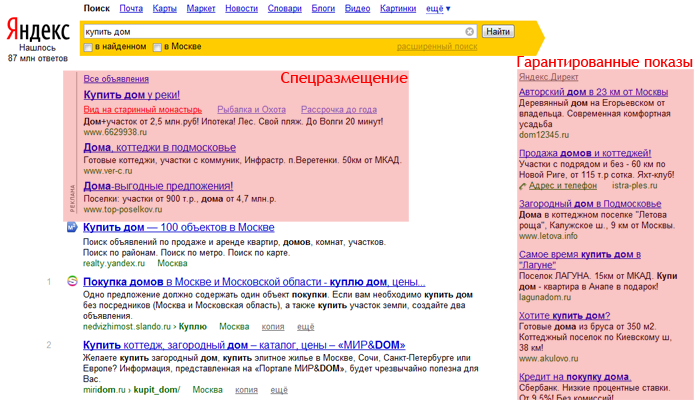700x400 pixels.
Task: Enable the 'в Москве' checkbox
Action: (157, 47)
